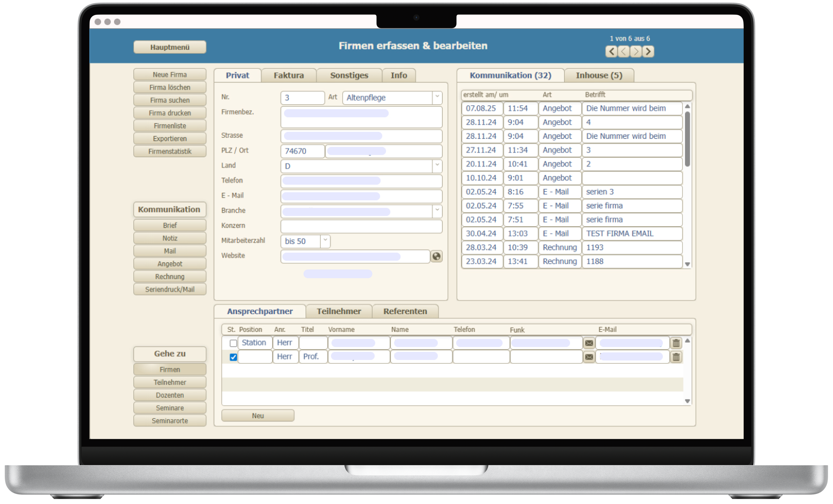Screen dimensions: 833x504
Task: Delete Station contact row trash icon
Action: click(676, 343)
